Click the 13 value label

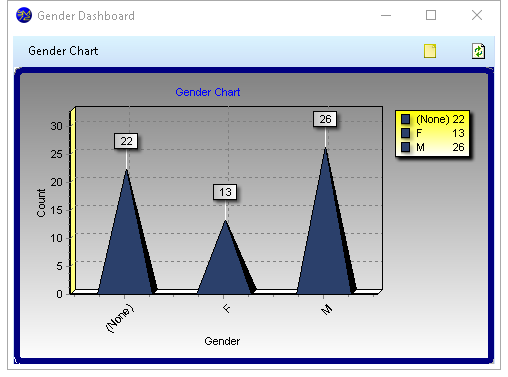click(225, 192)
